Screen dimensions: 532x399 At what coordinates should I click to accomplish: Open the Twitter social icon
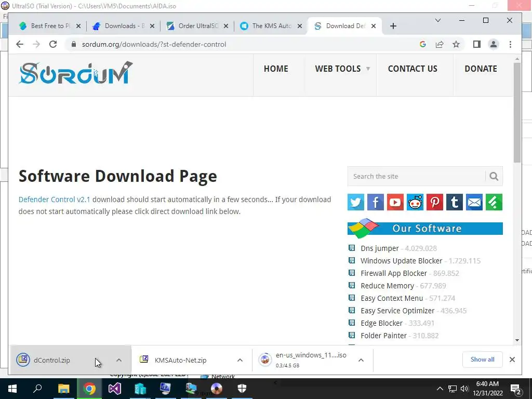pyautogui.click(x=355, y=202)
